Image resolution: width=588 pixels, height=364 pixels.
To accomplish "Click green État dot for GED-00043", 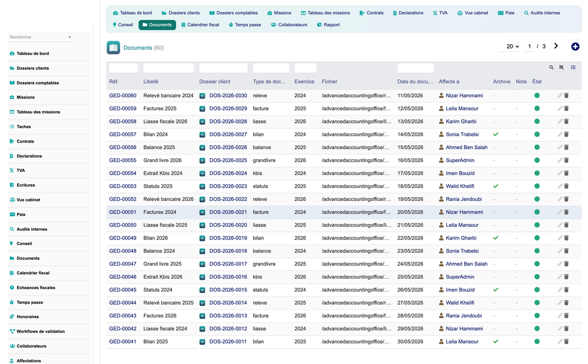I will pos(537,315).
